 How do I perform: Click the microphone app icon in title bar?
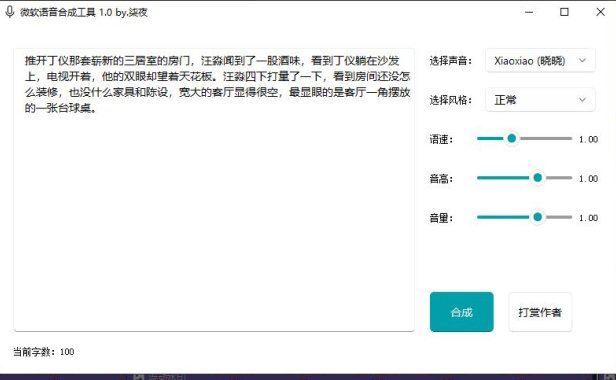(x=10, y=12)
